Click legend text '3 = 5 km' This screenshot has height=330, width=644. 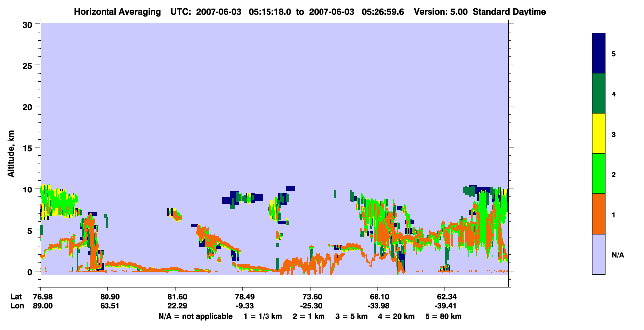click(352, 316)
